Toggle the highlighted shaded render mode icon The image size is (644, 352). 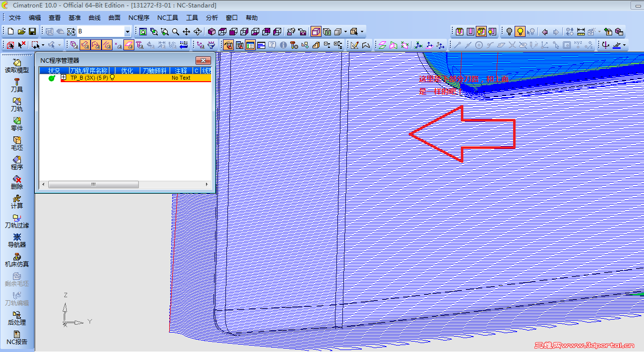click(x=316, y=31)
